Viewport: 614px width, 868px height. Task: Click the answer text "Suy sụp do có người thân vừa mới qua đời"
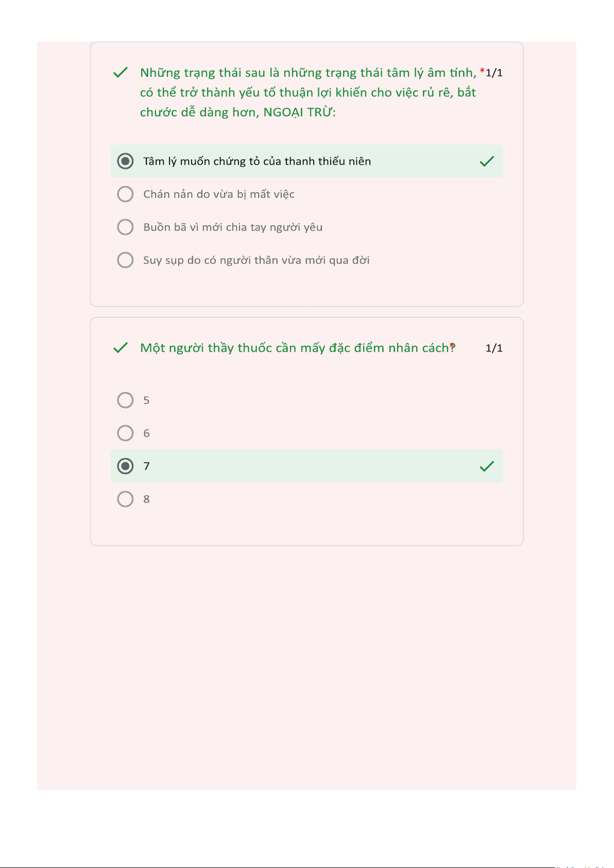click(x=256, y=260)
